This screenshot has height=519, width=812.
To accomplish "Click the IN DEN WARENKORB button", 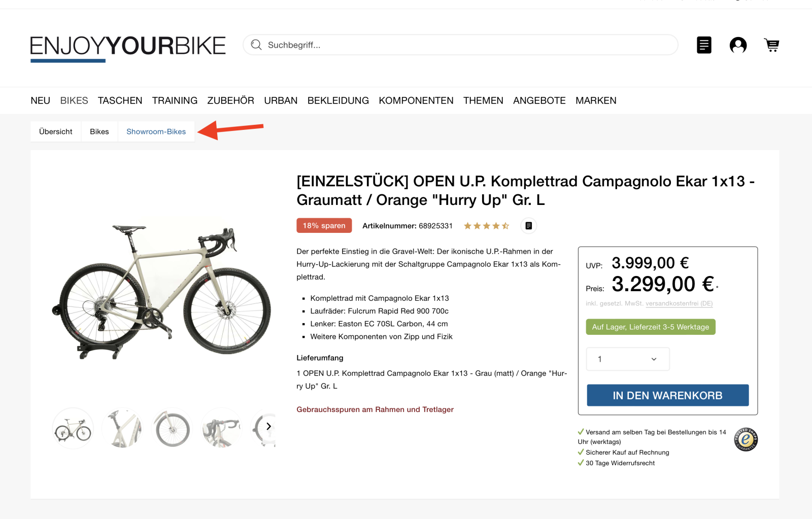I will [x=667, y=396].
